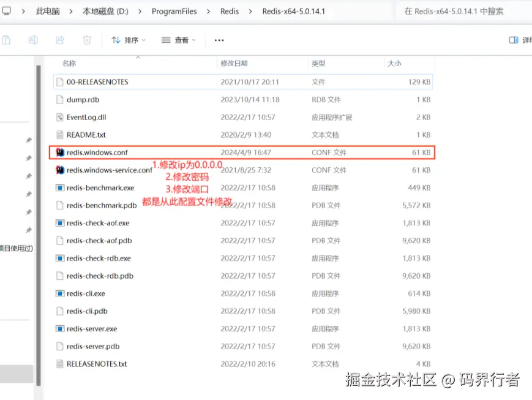Image resolution: width=532 pixels, height=400 pixels.
Task: Click file name redis-cli.exe
Action: pos(86,293)
